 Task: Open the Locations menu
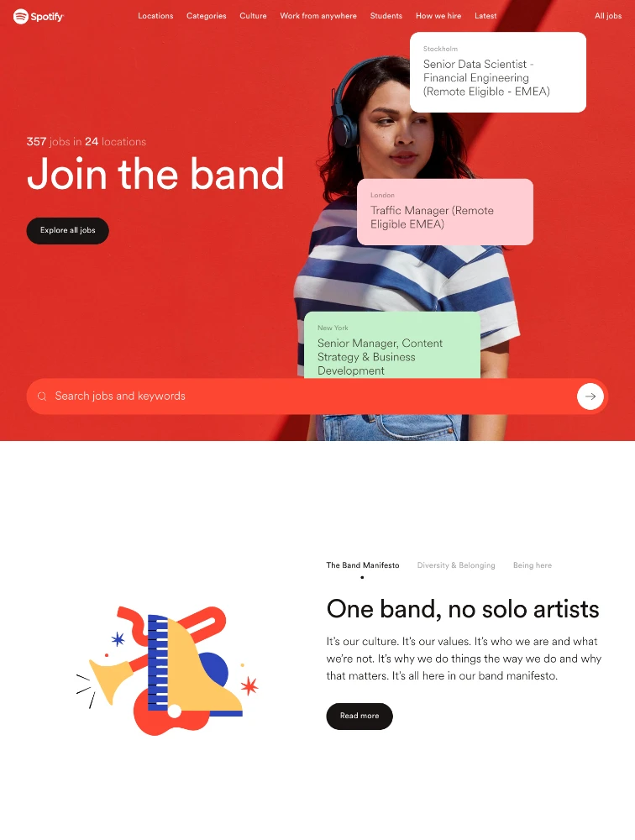coord(155,16)
